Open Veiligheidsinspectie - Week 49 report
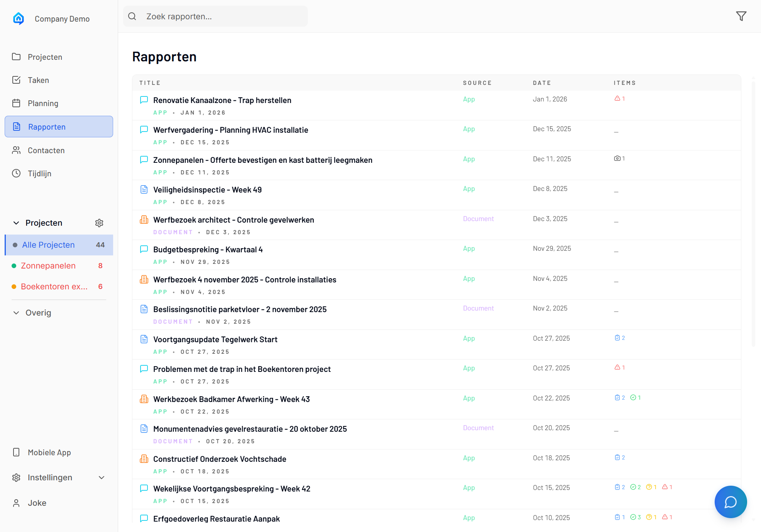Viewport: 761px width, 532px height. coord(207,190)
